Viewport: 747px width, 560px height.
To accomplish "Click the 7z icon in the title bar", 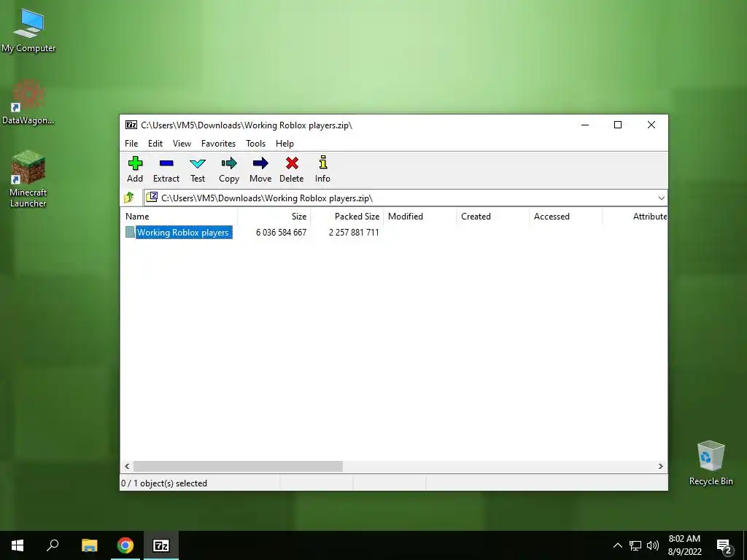I will tap(131, 125).
